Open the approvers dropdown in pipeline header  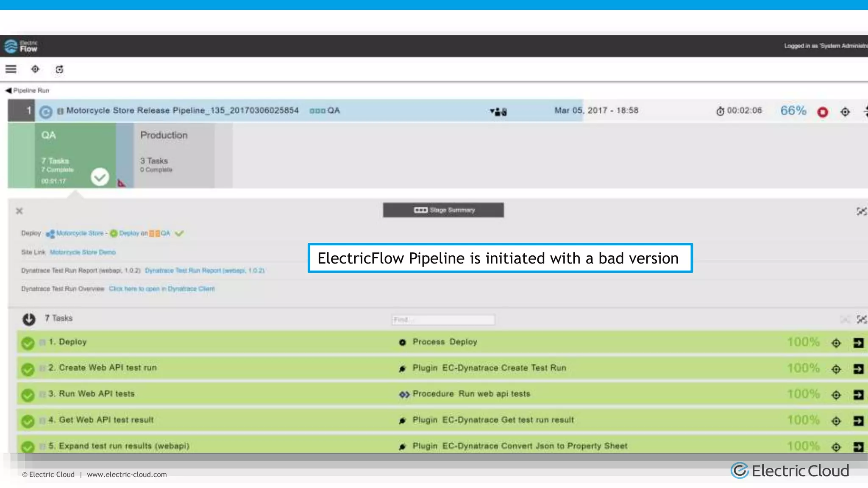coord(498,112)
